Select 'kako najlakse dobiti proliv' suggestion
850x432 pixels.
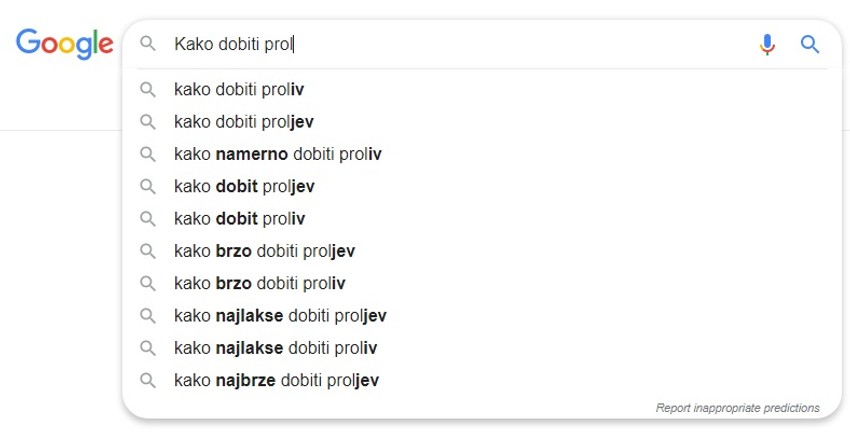coord(275,348)
